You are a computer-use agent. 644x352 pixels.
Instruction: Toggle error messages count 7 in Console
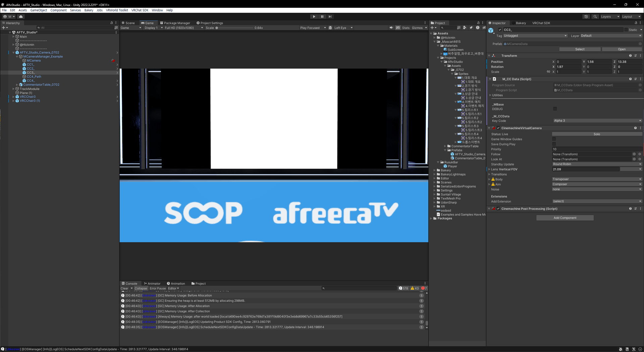pos(424,288)
